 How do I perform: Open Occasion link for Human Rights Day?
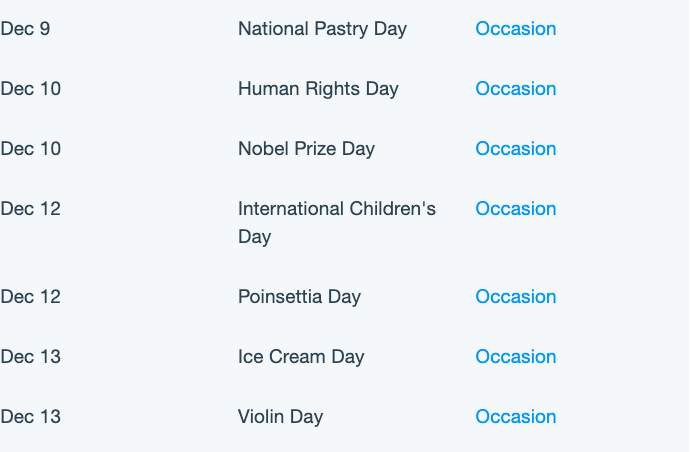[x=516, y=89]
